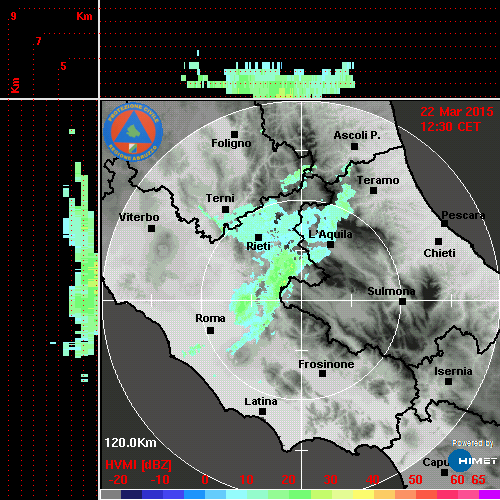Screen dimensions: 500x500
Task: Click the Sulmona map label
Action: pos(391,291)
